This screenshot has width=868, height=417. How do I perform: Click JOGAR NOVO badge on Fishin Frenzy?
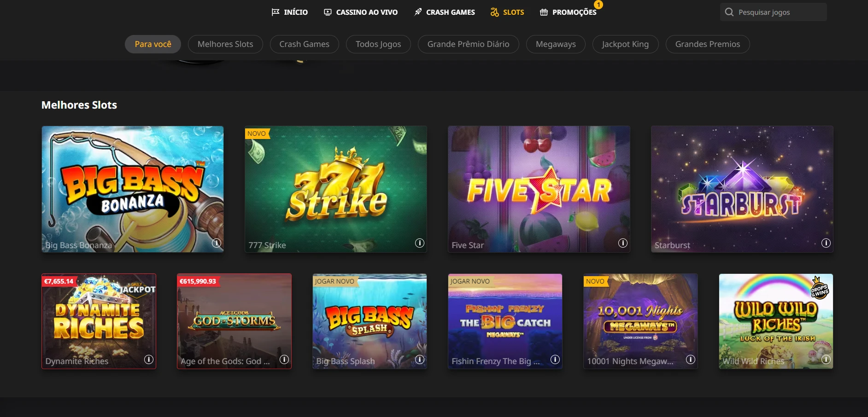coord(470,281)
